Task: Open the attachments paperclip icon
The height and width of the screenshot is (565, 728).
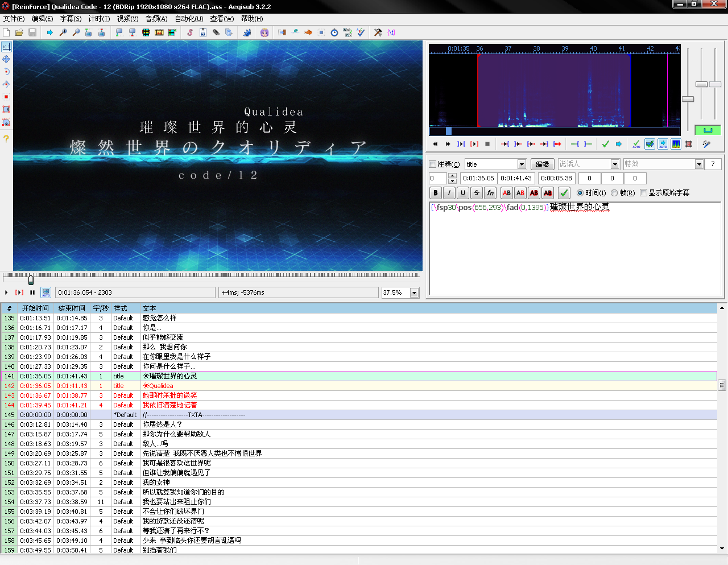Action: (x=216, y=32)
